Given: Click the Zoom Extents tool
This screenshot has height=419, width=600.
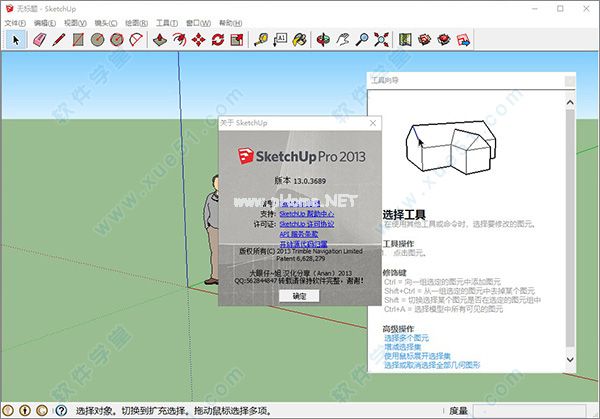Looking at the screenshot, I should pos(382,40).
